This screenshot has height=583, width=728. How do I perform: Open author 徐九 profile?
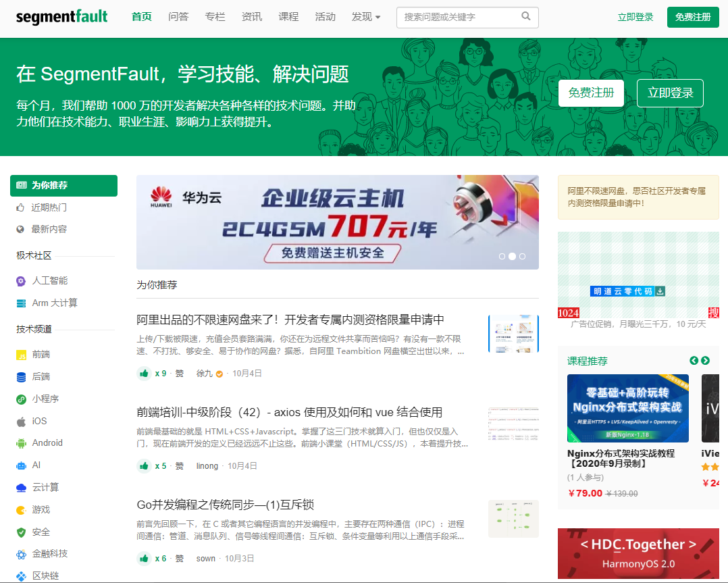coord(204,373)
